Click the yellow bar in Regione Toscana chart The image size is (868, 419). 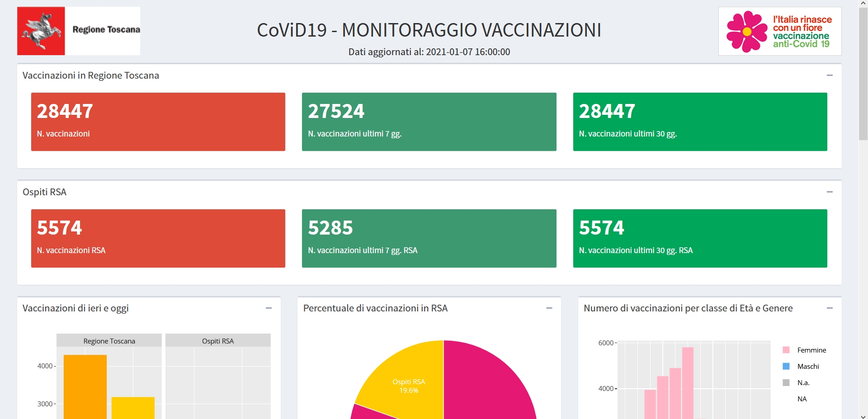tap(133, 408)
